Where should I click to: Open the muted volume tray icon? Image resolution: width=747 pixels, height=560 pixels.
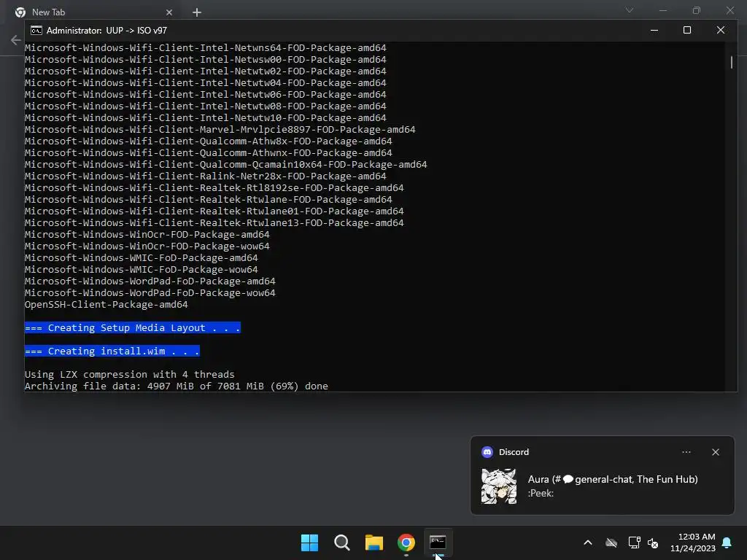click(x=653, y=542)
